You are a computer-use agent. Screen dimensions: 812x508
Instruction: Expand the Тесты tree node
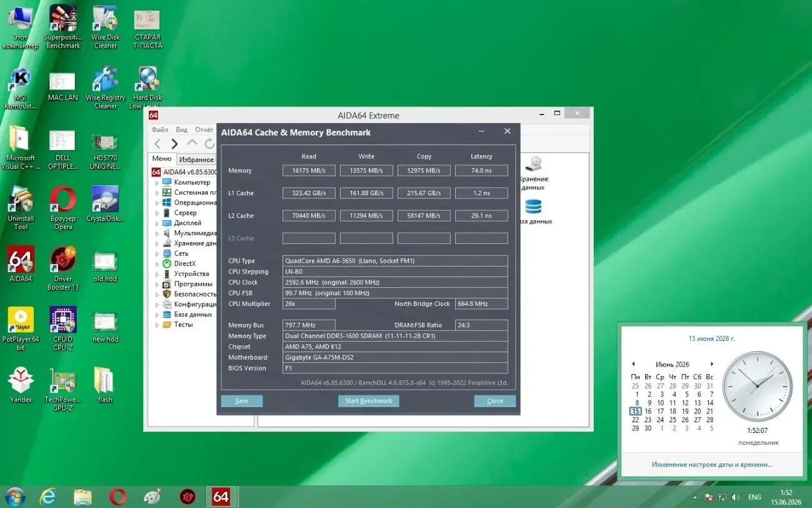[157, 325]
